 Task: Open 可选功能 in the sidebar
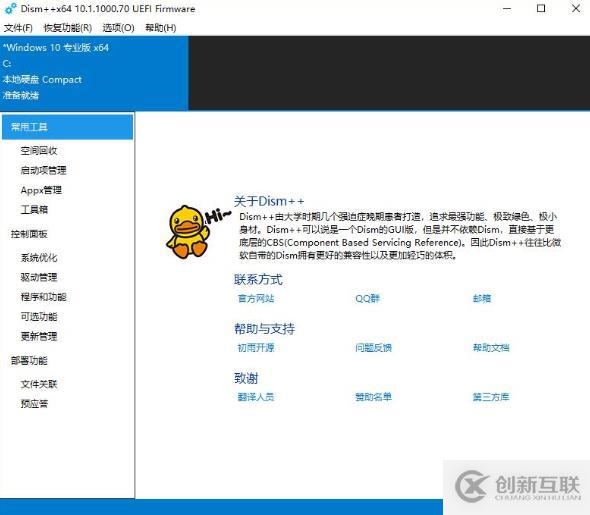[x=39, y=317]
